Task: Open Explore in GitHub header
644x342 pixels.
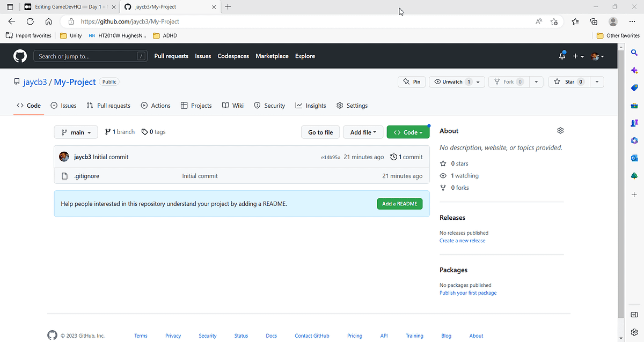Action: 305,56
